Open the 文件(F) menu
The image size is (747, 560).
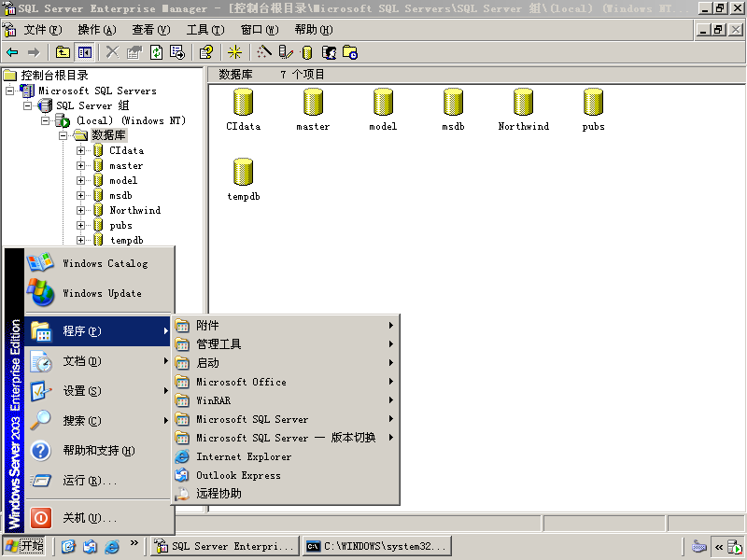[x=43, y=30]
